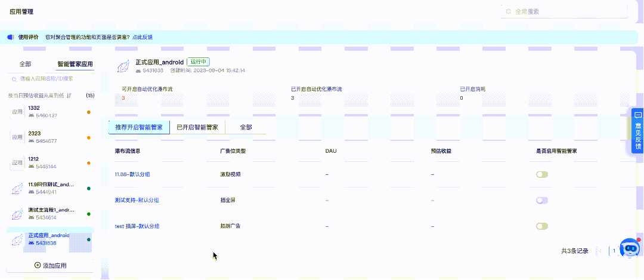644x280 pixels.
Task: Click the 插全屏 ad type cell
Action: 228,200
